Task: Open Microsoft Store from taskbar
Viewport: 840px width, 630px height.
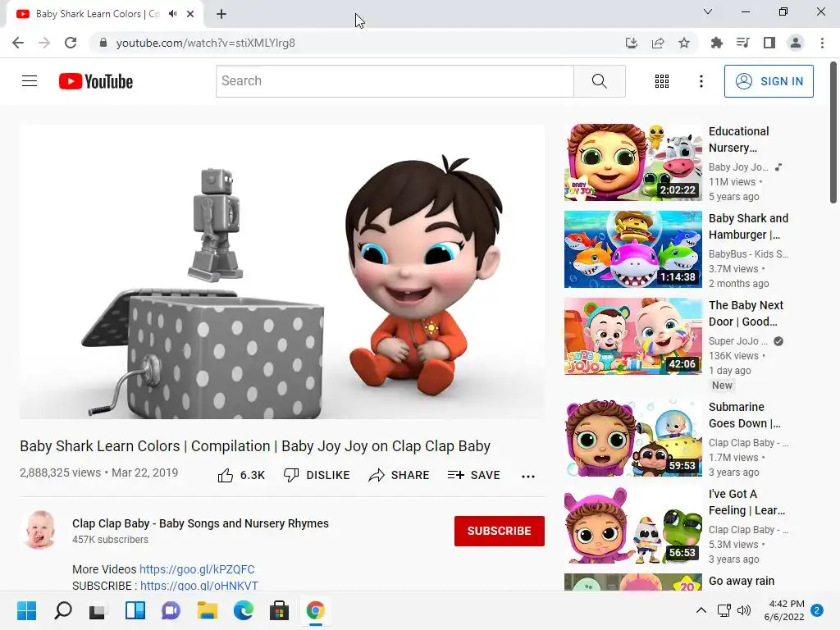Action: pos(279,610)
